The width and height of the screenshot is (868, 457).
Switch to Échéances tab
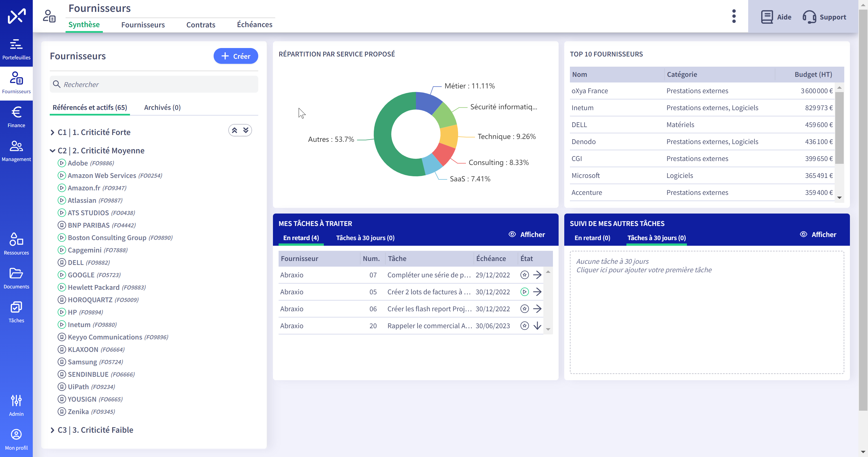click(254, 25)
